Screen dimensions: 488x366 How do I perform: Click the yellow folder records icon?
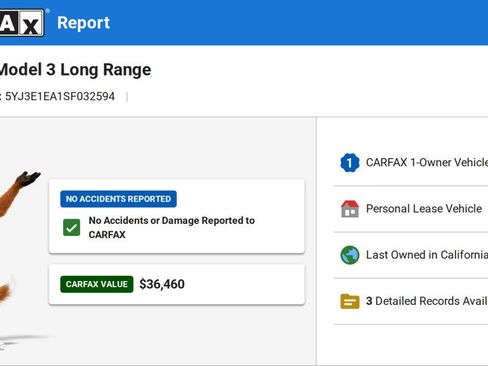350,301
